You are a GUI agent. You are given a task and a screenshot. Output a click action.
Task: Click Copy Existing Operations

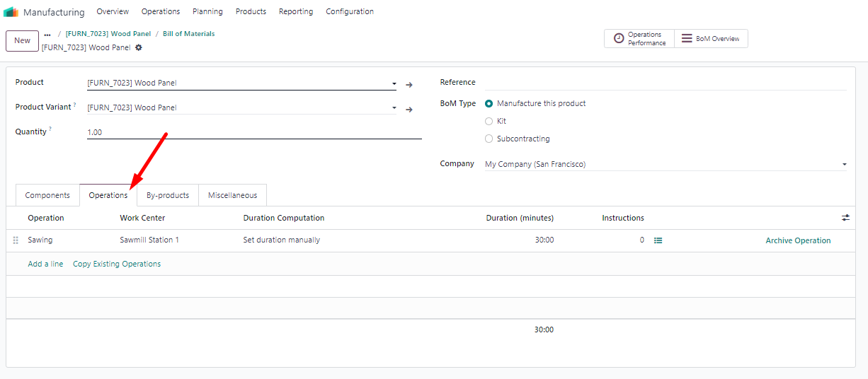point(117,264)
